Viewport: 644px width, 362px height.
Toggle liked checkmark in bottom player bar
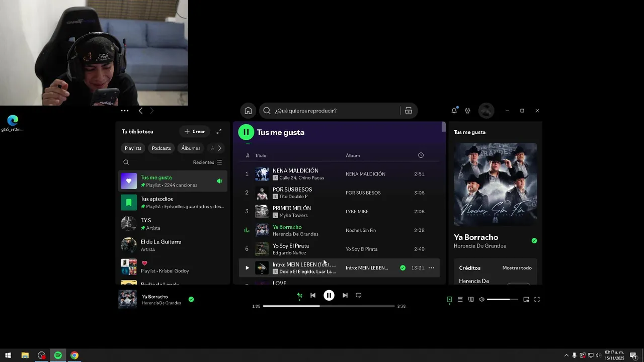pyautogui.click(x=191, y=299)
